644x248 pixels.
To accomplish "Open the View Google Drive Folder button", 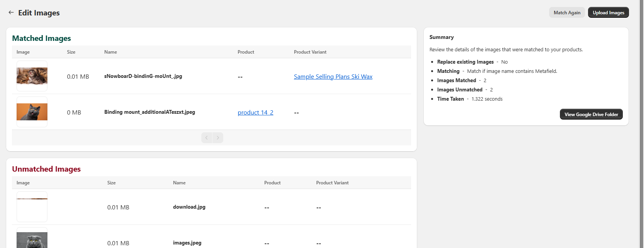I will 591,115.
